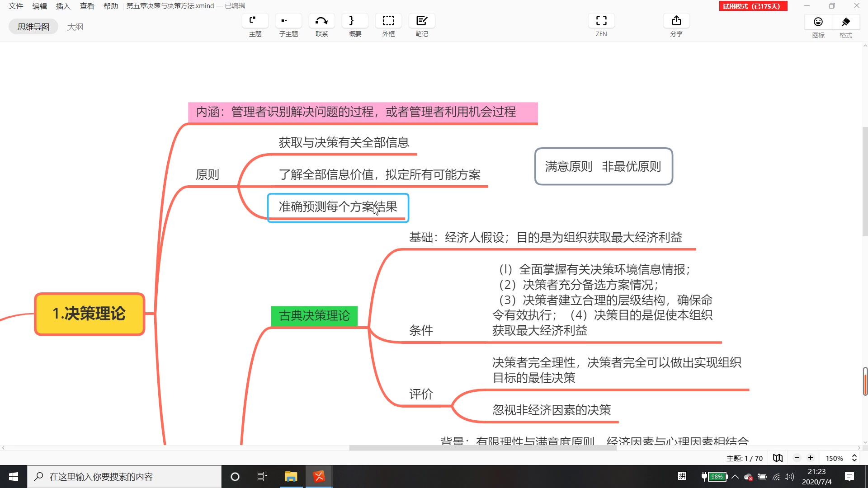Viewport: 868px width, 488px height.
Task: Open the 查看 menu
Action: click(x=87, y=6)
